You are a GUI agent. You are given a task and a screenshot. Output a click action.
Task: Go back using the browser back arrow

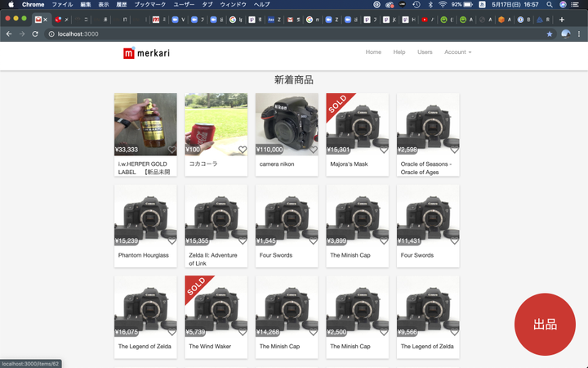pos(9,34)
